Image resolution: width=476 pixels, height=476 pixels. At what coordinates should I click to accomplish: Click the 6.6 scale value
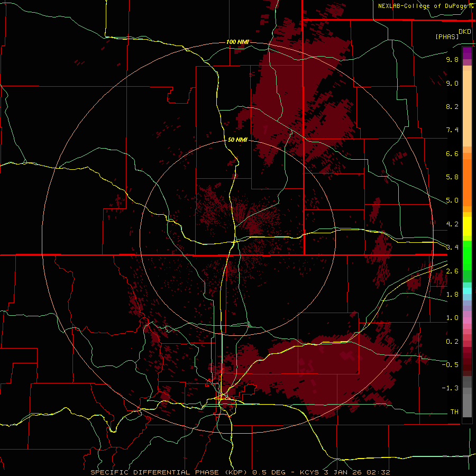click(452, 153)
